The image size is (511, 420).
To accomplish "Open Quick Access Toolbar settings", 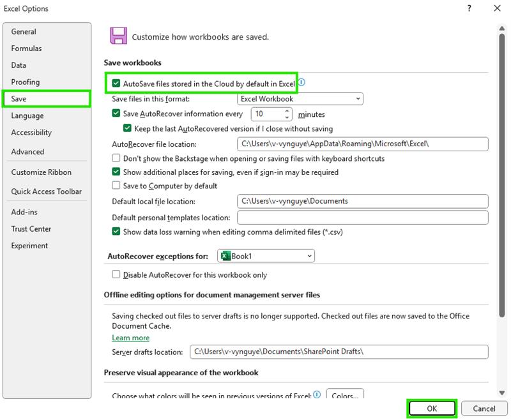I will (x=47, y=191).
